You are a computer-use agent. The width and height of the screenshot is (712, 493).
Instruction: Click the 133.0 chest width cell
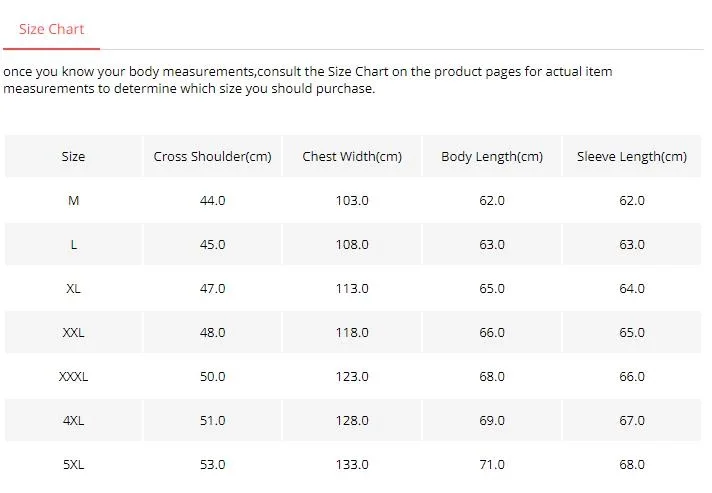pyautogui.click(x=352, y=464)
